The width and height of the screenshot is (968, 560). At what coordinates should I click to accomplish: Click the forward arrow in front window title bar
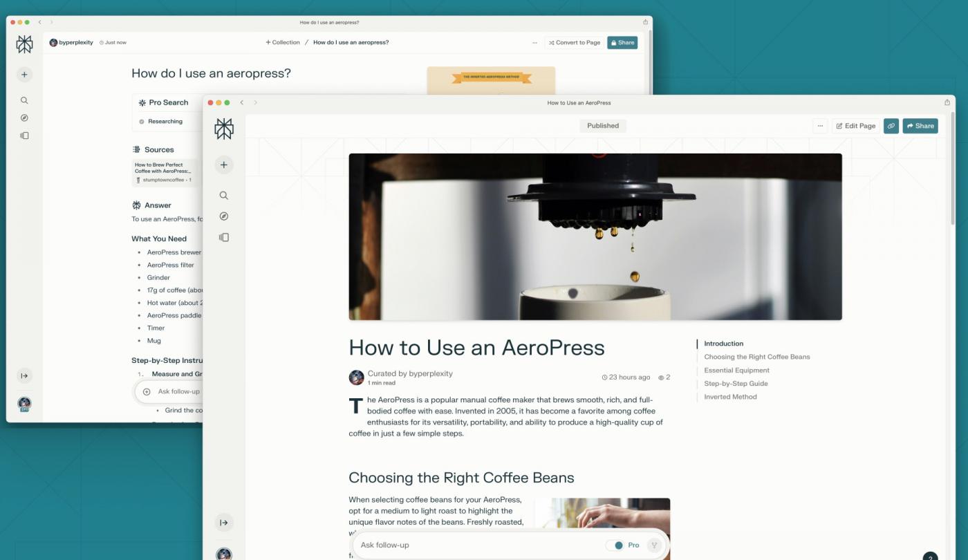tap(255, 102)
